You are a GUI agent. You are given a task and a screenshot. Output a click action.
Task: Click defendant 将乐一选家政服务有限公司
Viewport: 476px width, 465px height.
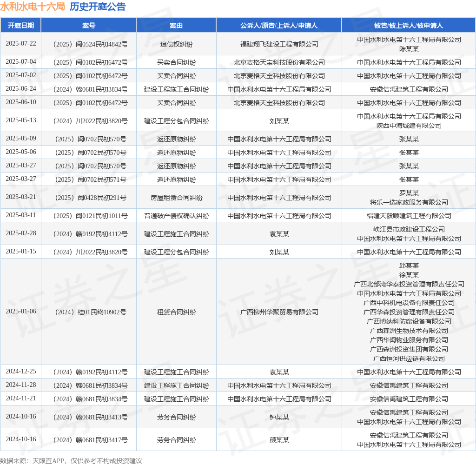(409, 203)
